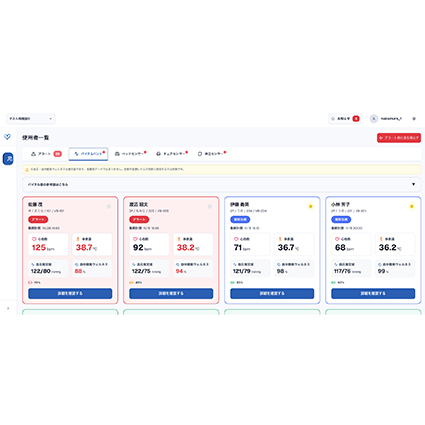
Task: Click the 122/80 blood pressure value
Action: [41, 271]
